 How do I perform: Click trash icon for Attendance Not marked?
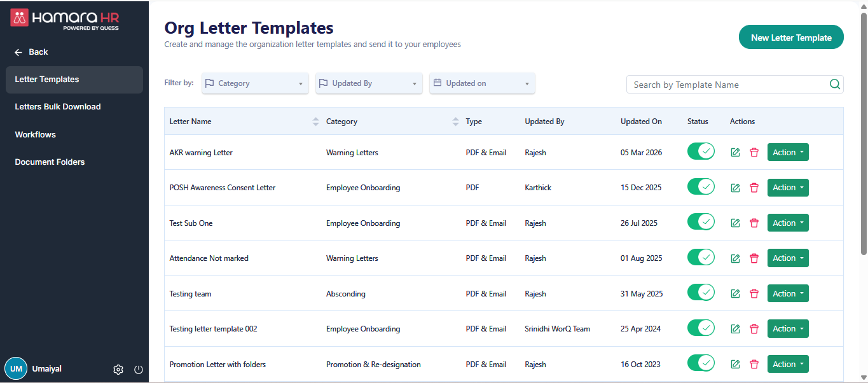(754, 258)
